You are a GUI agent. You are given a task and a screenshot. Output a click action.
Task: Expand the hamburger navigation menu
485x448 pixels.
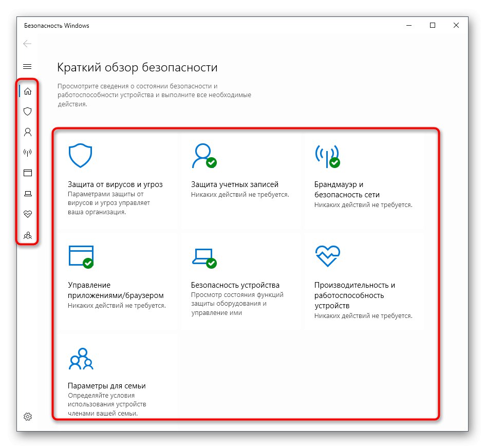point(27,66)
